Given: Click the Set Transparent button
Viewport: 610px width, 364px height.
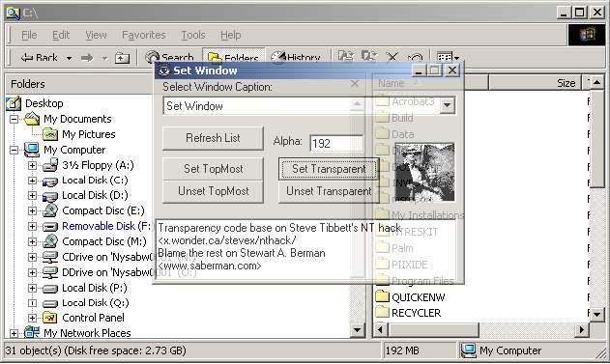Looking at the screenshot, I should (329, 169).
